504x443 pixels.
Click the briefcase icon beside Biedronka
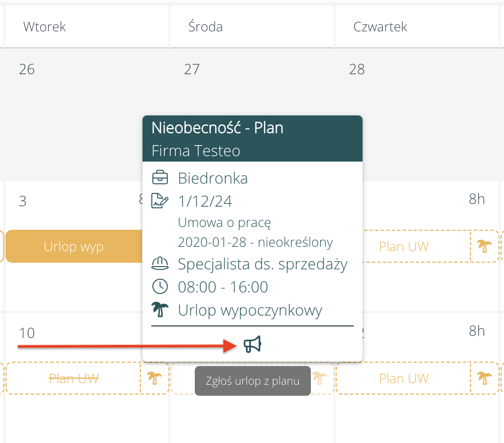(160, 178)
